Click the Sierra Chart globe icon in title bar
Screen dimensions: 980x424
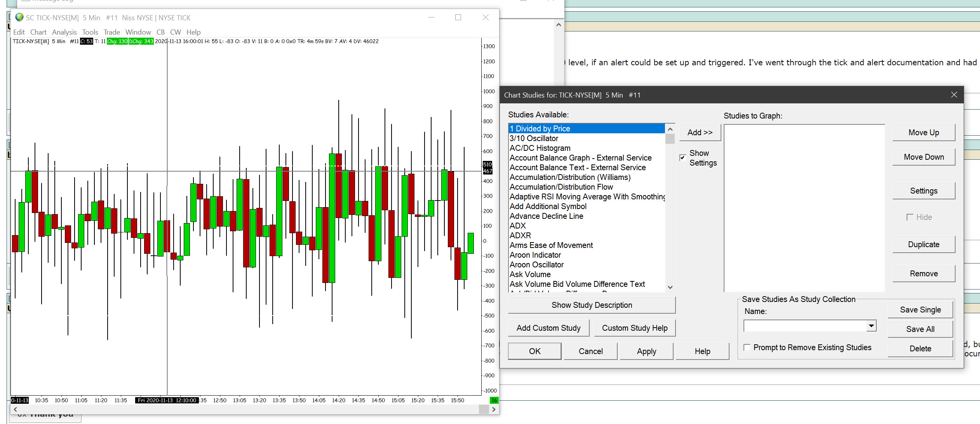tap(19, 17)
